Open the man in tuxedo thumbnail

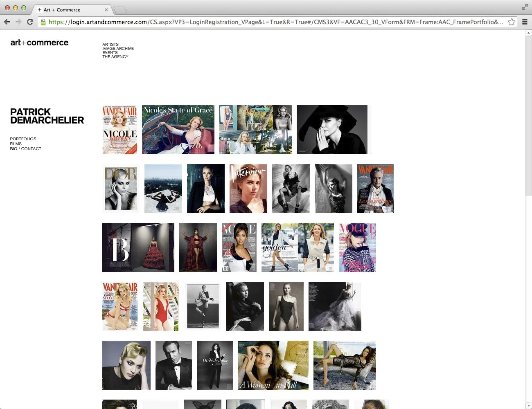pos(174,365)
